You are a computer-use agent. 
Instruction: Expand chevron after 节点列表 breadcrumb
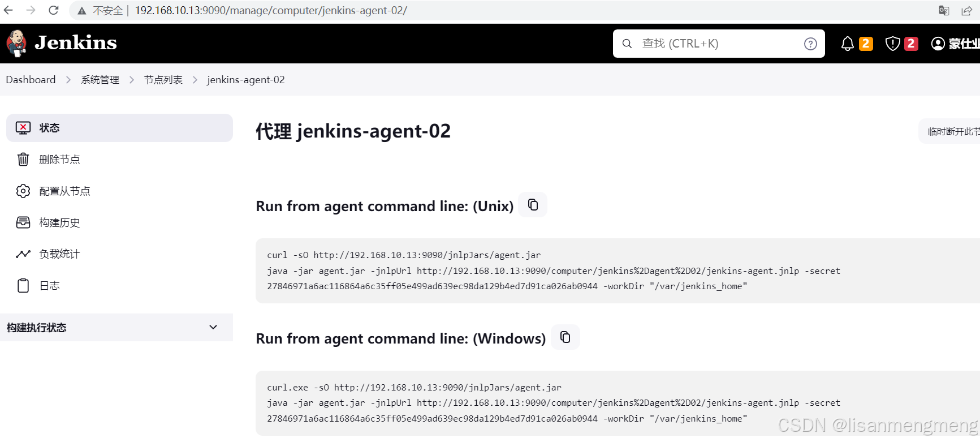195,80
